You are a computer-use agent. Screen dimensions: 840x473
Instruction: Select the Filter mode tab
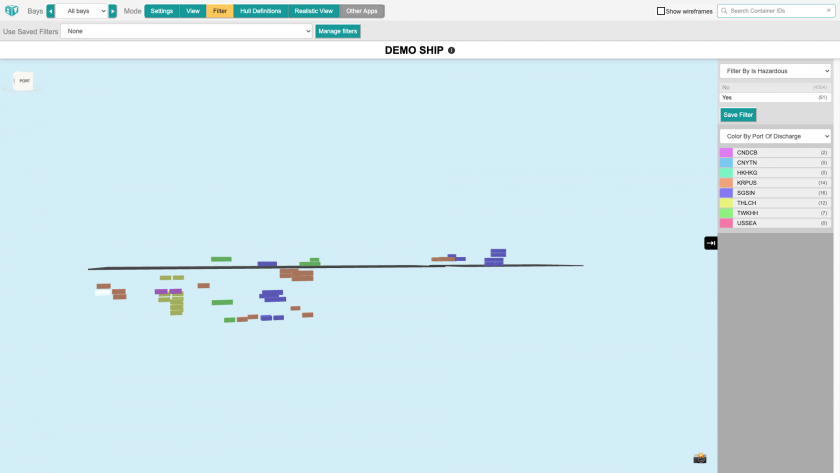click(220, 11)
